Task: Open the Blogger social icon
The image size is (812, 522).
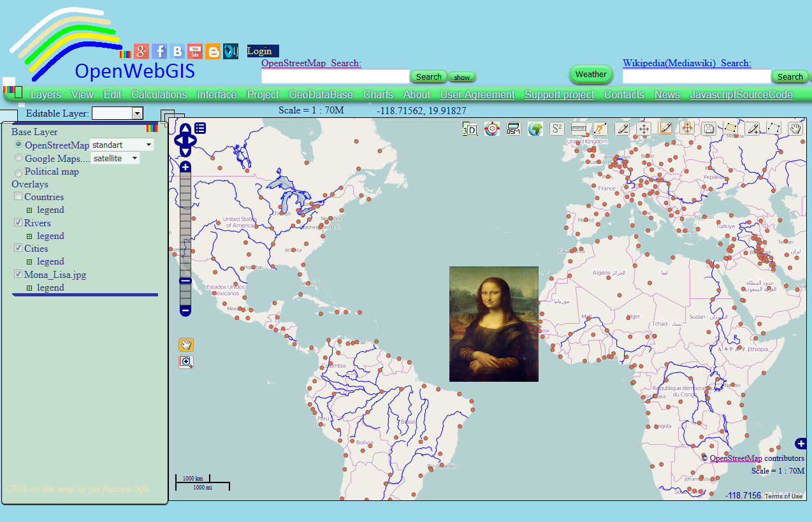Action: coord(213,52)
